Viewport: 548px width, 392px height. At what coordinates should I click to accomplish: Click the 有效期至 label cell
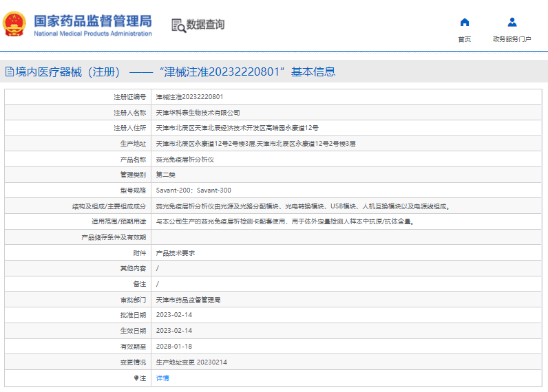pos(78,347)
